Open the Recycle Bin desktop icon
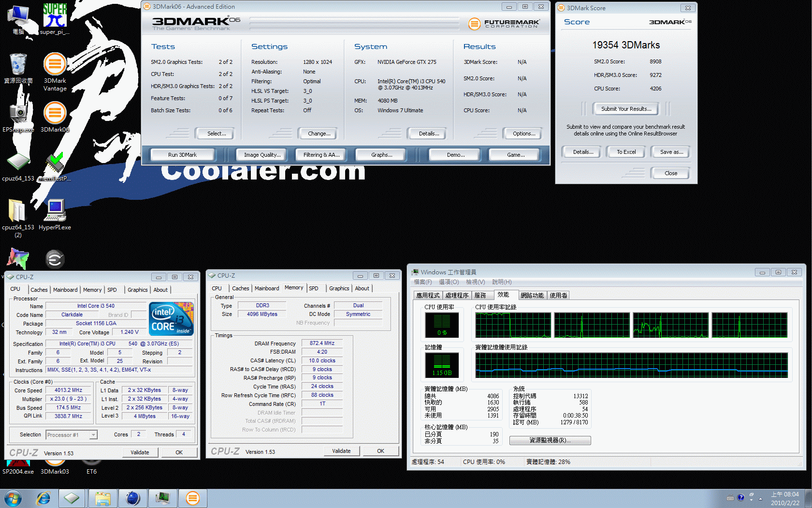 coord(18,68)
